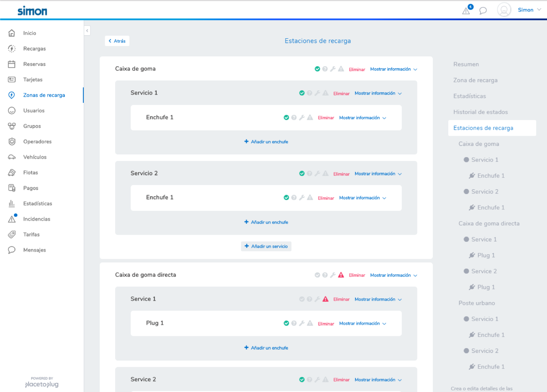Click the wrench maintenance icon on Caixa de goma
Image resolution: width=547 pixels, height=392 pixels.
(x=333, y=69)
